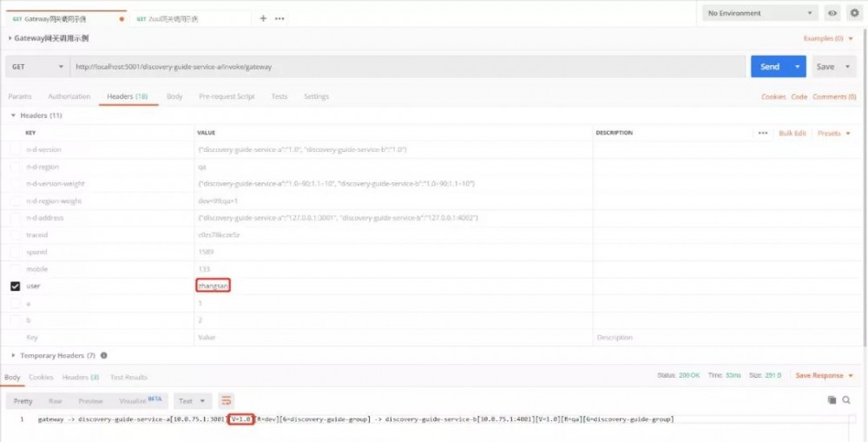
Task: Open the Tests request tab
Action: click(x=279, y=96)
